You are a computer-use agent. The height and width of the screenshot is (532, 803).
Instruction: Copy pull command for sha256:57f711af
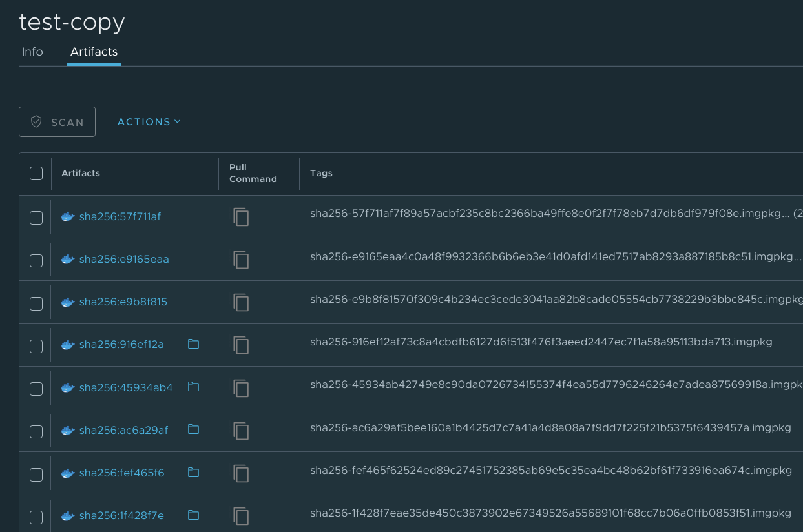(x=241, y=218)
